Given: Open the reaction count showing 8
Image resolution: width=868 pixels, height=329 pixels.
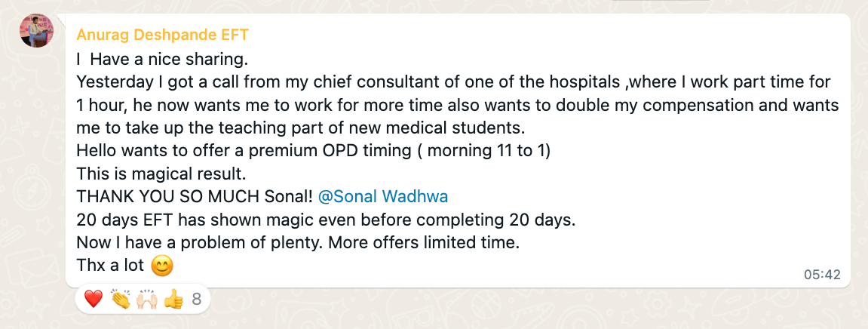Looking at the screenshot, I should (x=197, y=300).
